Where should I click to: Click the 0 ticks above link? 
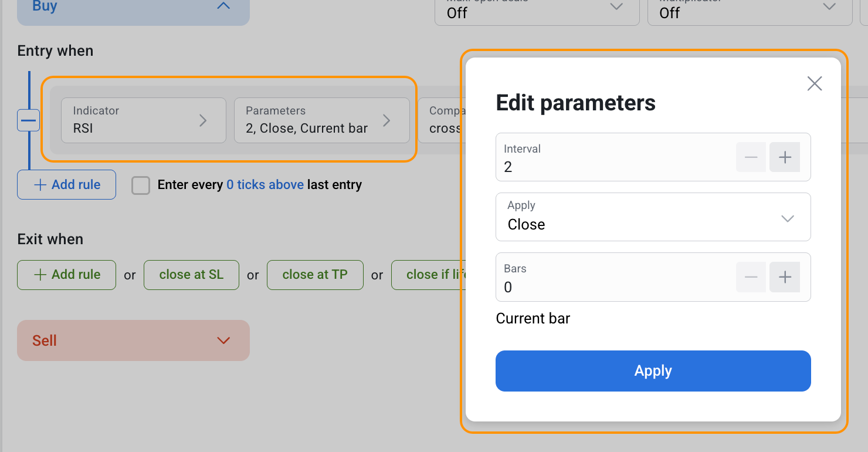[x=265, y=185]
